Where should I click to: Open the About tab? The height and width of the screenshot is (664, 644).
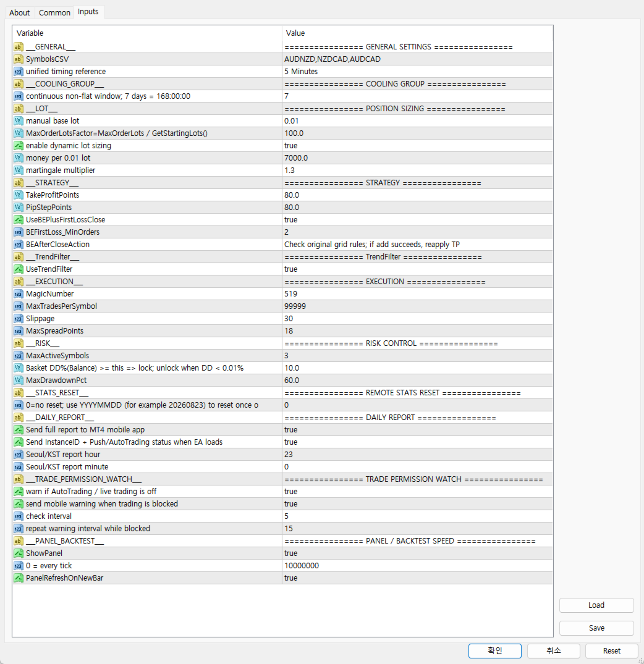coord(20,13)
